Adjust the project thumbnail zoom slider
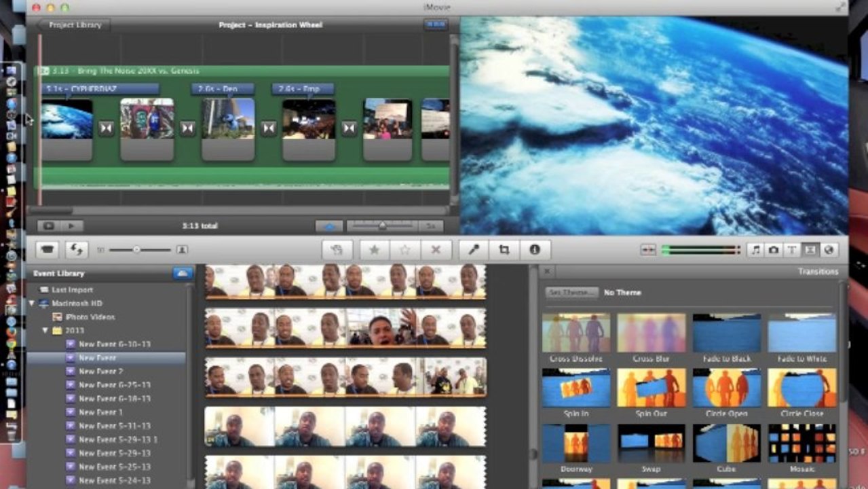This screenshot has width=868, height=489. tap(381, 225)
